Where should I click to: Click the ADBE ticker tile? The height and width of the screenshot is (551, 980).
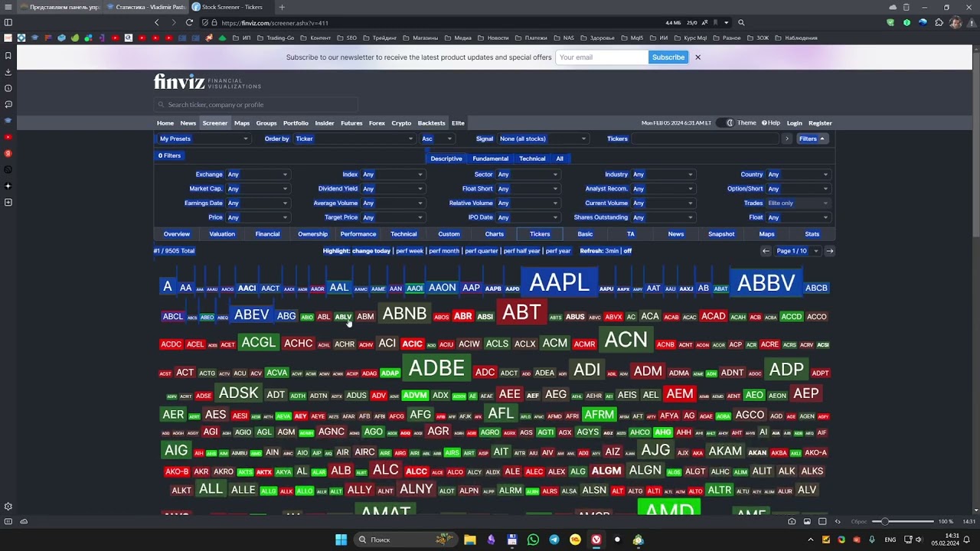coord(436,368)
